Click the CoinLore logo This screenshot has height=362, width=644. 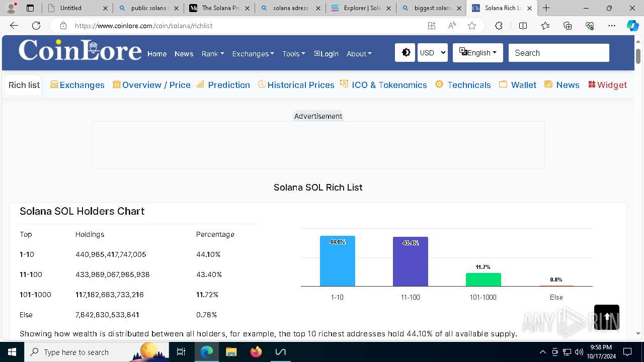(x=80, y=50)
